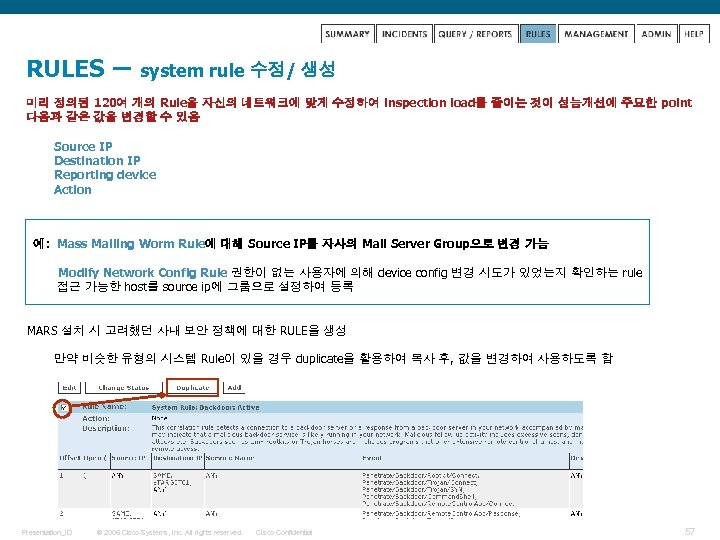This screenshot has width=720, height=540.
Task: Click the "Modify Network Config Rule" text
Action: 143,272
